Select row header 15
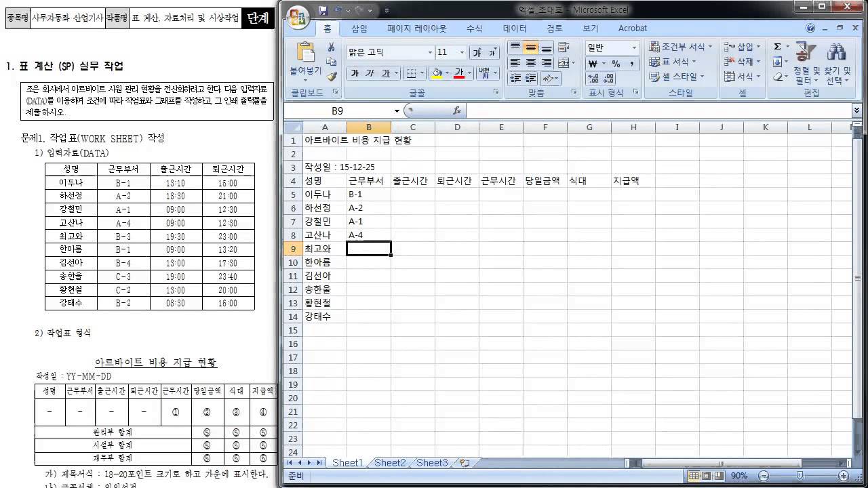 tap(292, 330)
